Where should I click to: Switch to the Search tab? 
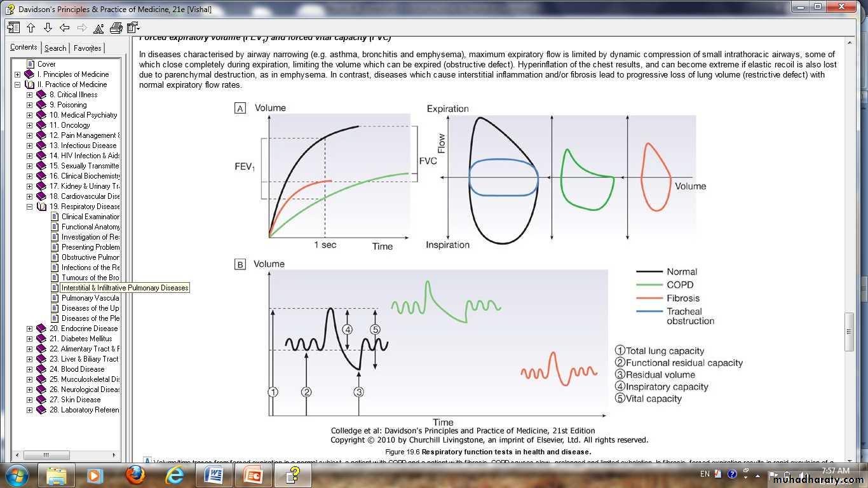pos(55,48)
